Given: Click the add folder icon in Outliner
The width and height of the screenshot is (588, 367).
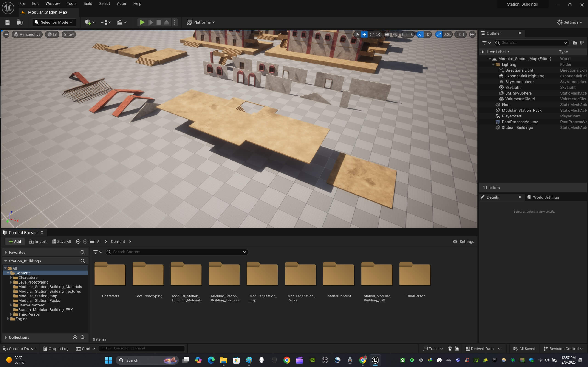Looking at the screenshot, I should (x=575, y=43).
